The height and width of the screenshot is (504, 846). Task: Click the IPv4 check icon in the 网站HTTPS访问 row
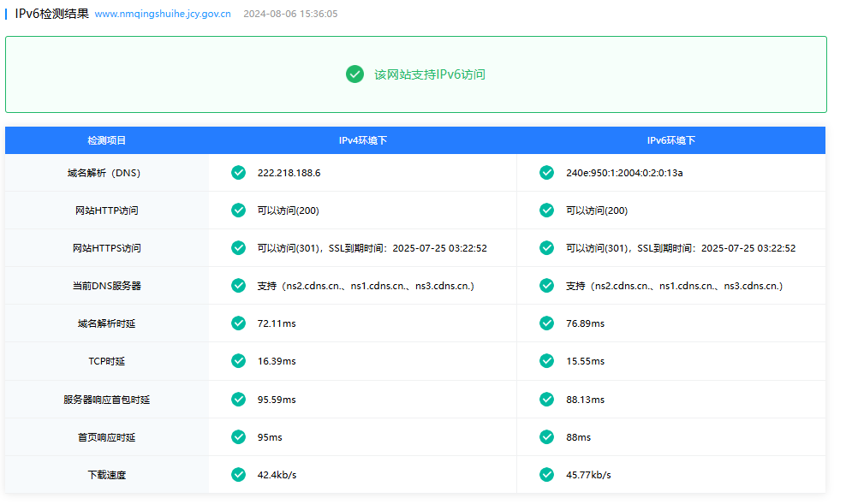point(239,248)
